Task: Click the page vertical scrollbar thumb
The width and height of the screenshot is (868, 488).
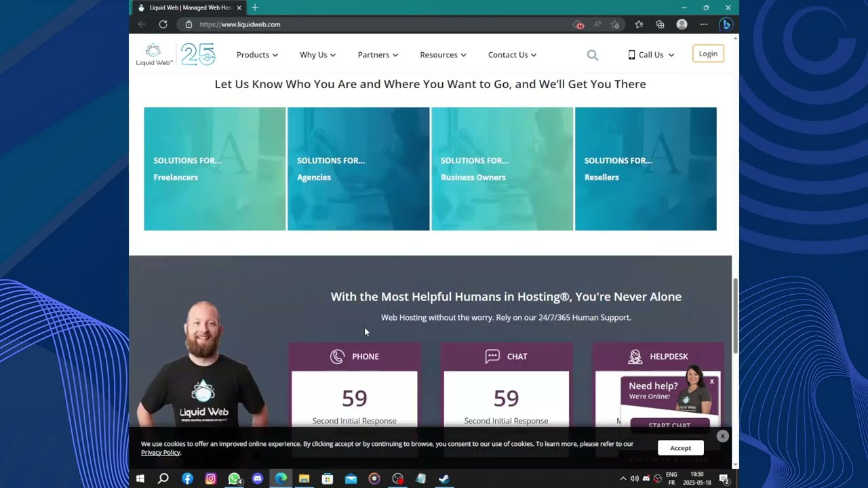Action: 736,315
